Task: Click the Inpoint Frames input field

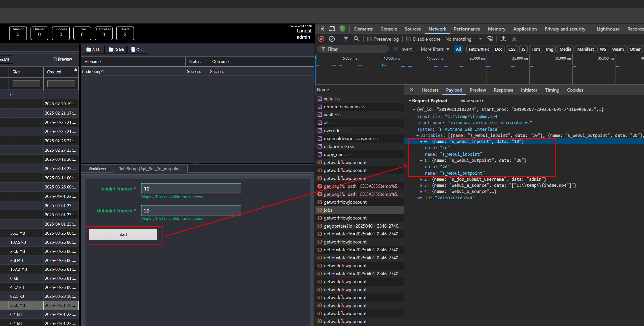Action: [191, 189]
